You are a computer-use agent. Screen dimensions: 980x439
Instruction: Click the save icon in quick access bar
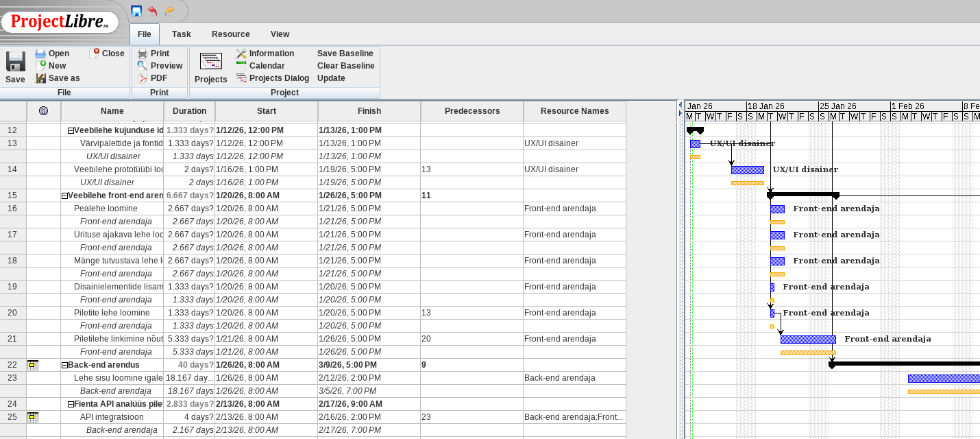tap(136, 11)
